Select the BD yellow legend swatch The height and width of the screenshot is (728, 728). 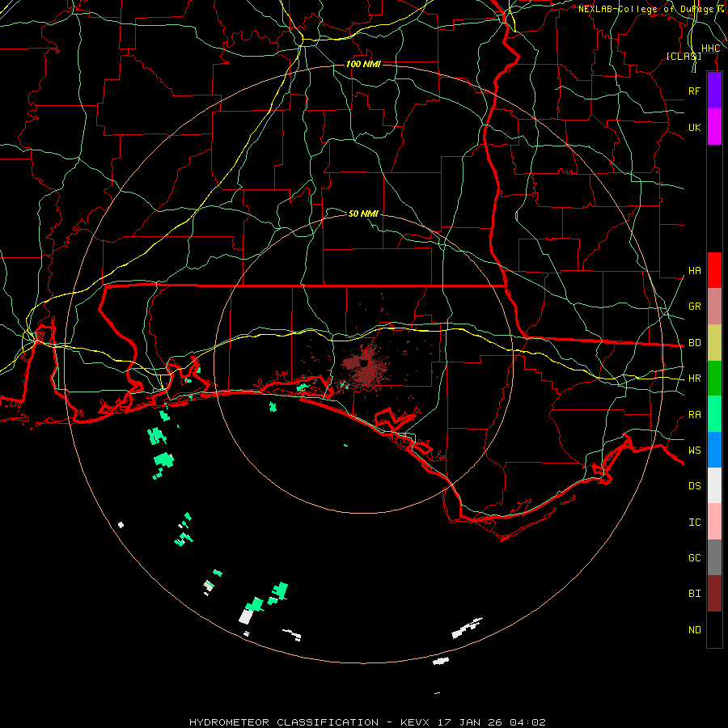(714, 343)
